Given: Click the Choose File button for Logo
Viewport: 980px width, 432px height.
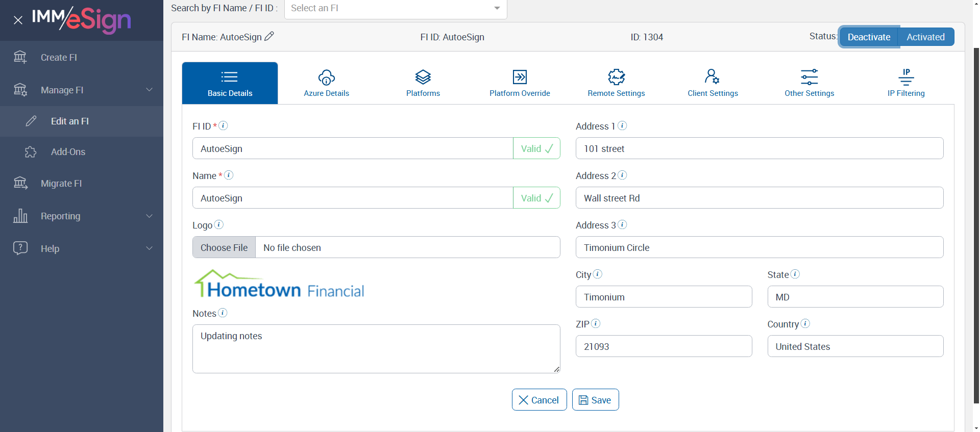Looking at the screenshot, I should [x=224, y=247].
